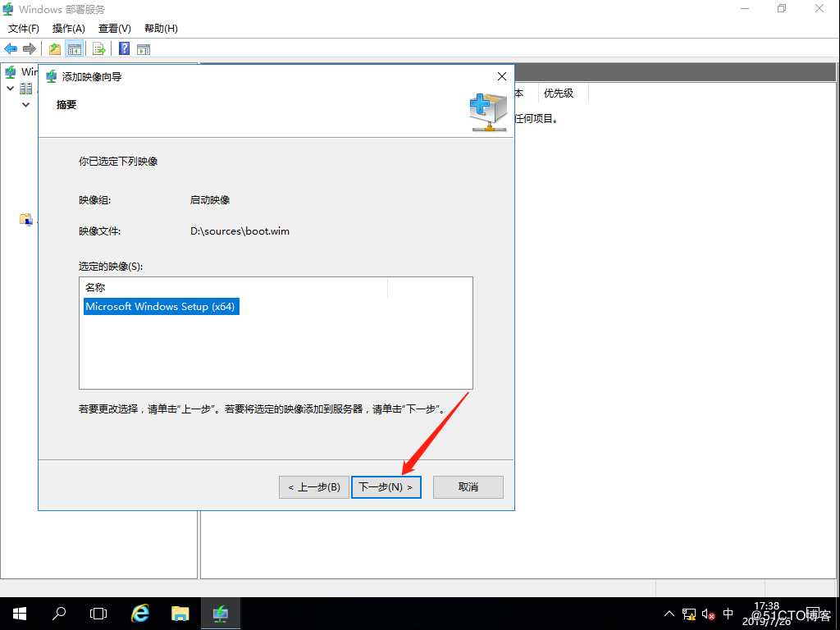The height and width of the screenshot is (630, 840).
Task: Click the Chinese IME language indicator
Action: click(x=728, y=614)
